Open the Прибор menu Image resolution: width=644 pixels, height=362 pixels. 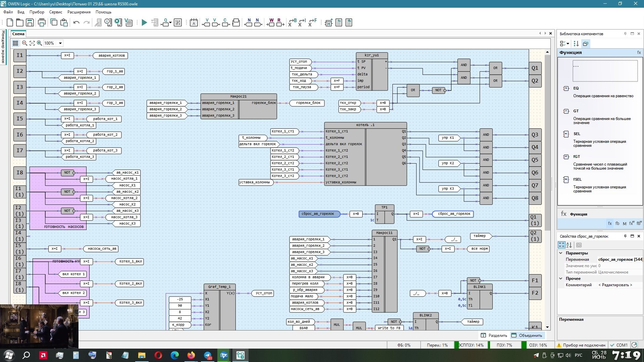[37, 12]
